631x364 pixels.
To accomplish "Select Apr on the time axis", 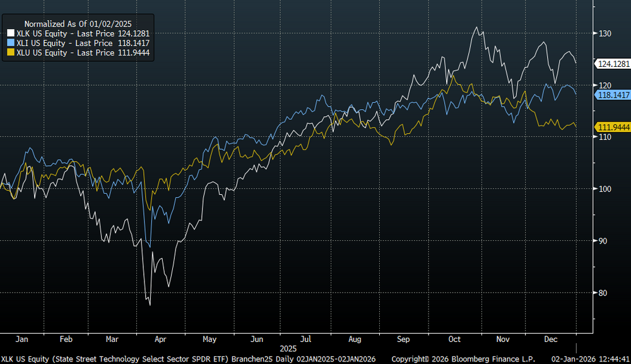I will [x=160, y=339].
